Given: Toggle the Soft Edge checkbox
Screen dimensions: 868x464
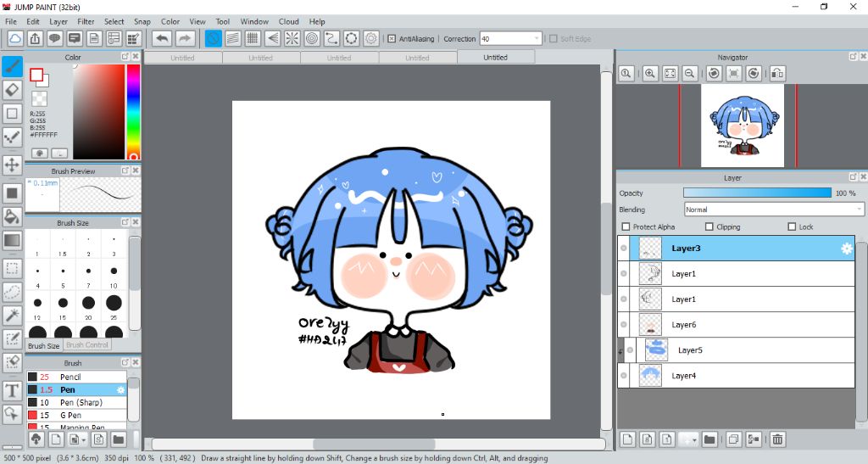Looking at the screenshot, I should (553, 39).
